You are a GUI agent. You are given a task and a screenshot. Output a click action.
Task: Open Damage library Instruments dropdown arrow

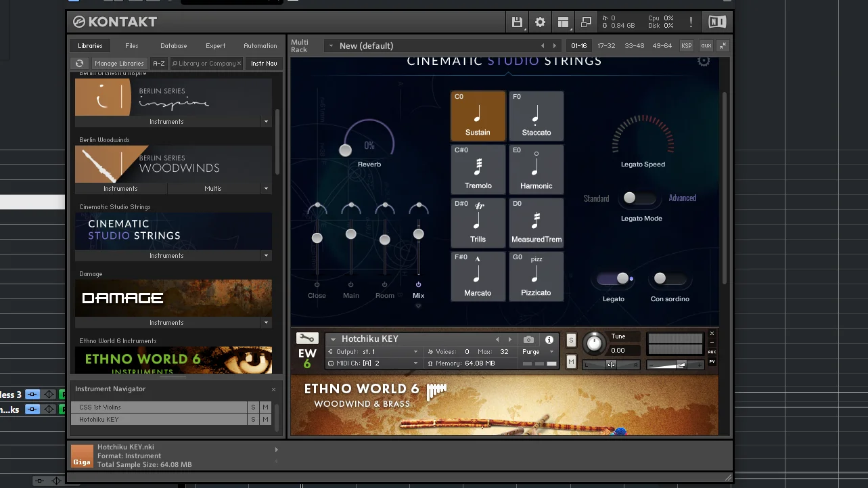coord(266,323)
